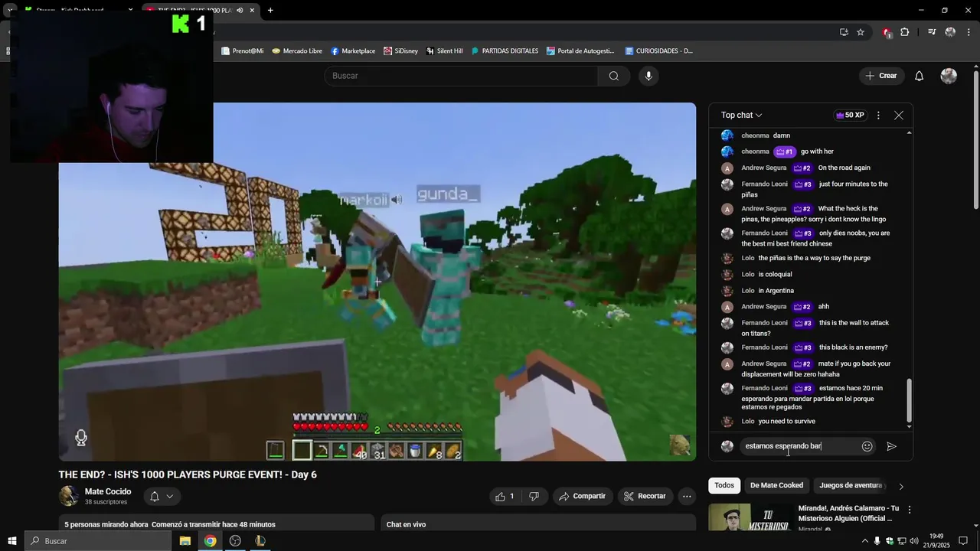Open Miranda! Tu Misterioso Alguien thumbnail
The width and height of the screenshot is (980, 551).
(750, 517)
